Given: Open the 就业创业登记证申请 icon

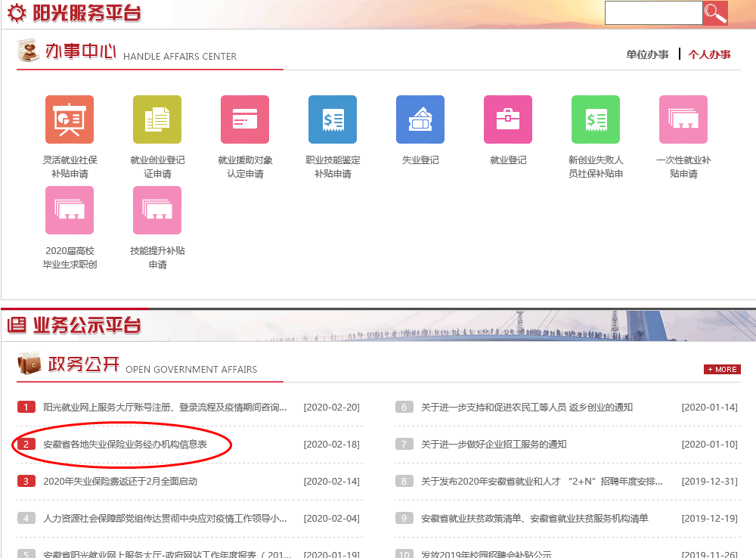Looking at the screenshot, I should 157,119.
